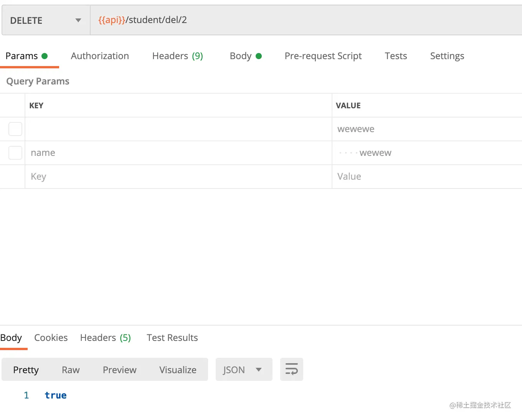Click the 'wewew' value cell
Screen dimensions: 522x420
click(x=427, y=153)
